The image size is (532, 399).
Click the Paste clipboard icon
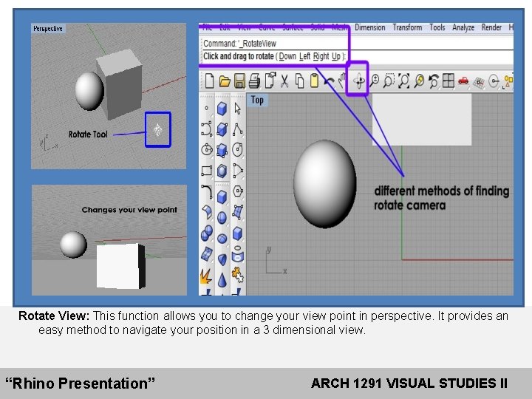click(314, 81)
